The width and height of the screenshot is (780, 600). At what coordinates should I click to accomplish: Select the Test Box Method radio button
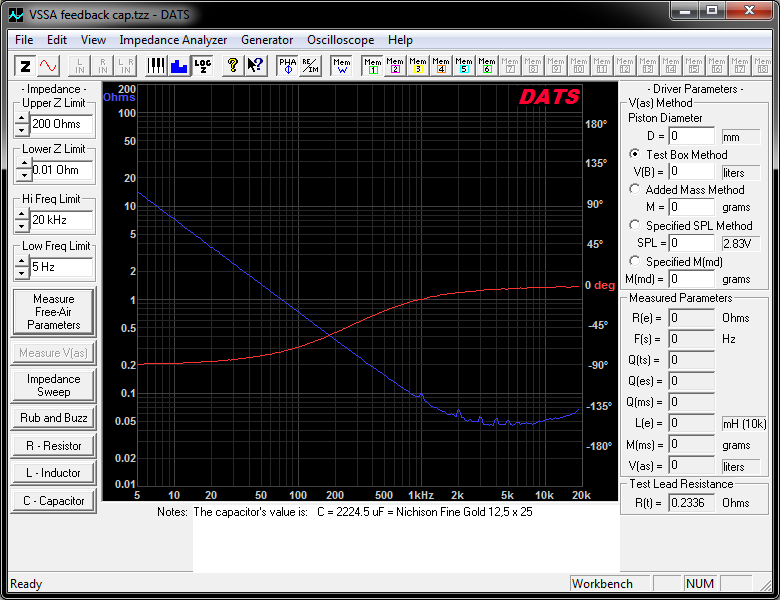(634, 154)
